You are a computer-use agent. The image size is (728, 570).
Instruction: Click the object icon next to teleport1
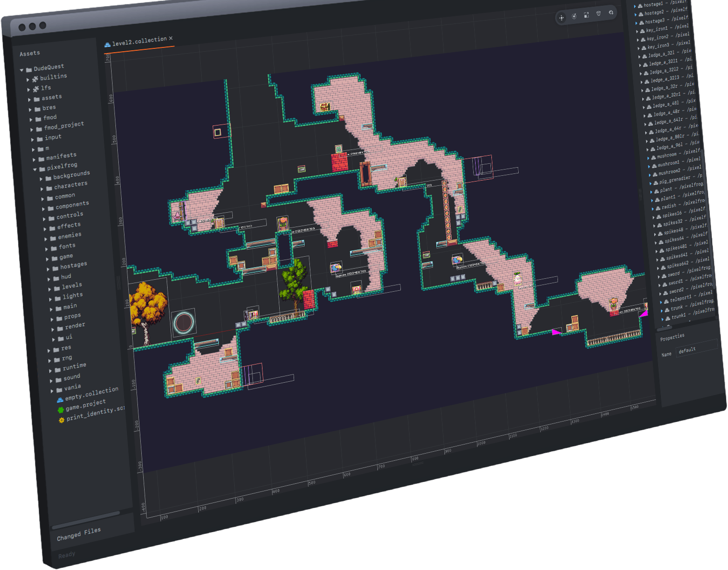[666, 301]
